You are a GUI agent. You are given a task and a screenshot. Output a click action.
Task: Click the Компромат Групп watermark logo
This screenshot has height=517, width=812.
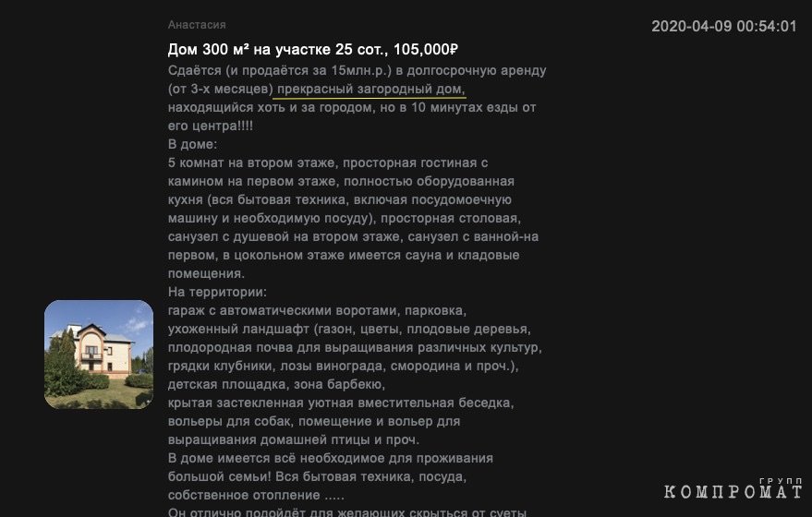(733, 488)
